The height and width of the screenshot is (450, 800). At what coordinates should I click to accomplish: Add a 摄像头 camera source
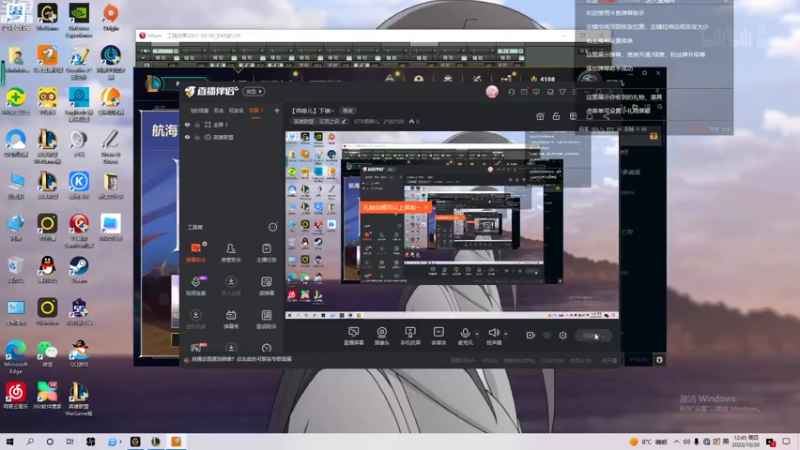click(x=382, y=336)
